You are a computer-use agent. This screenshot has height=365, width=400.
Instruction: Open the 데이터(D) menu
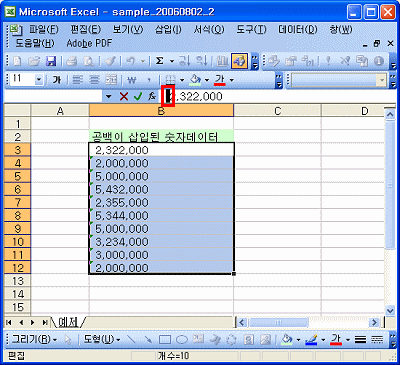[297, 30]
